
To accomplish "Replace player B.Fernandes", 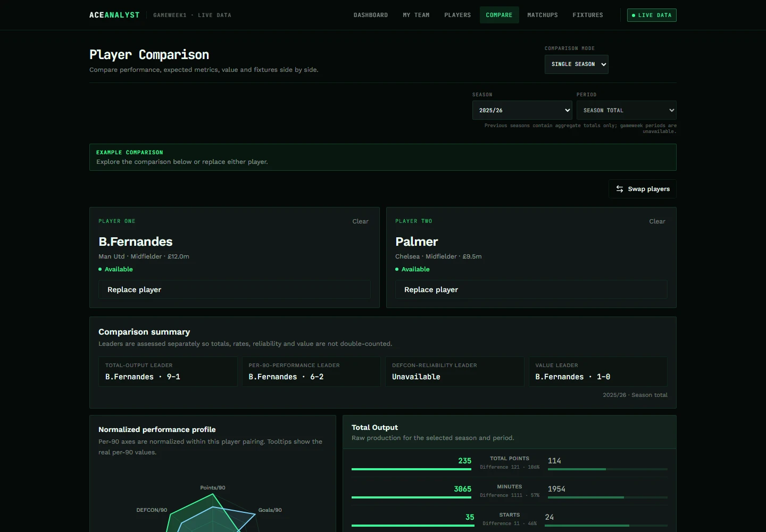I will (234, 289).
